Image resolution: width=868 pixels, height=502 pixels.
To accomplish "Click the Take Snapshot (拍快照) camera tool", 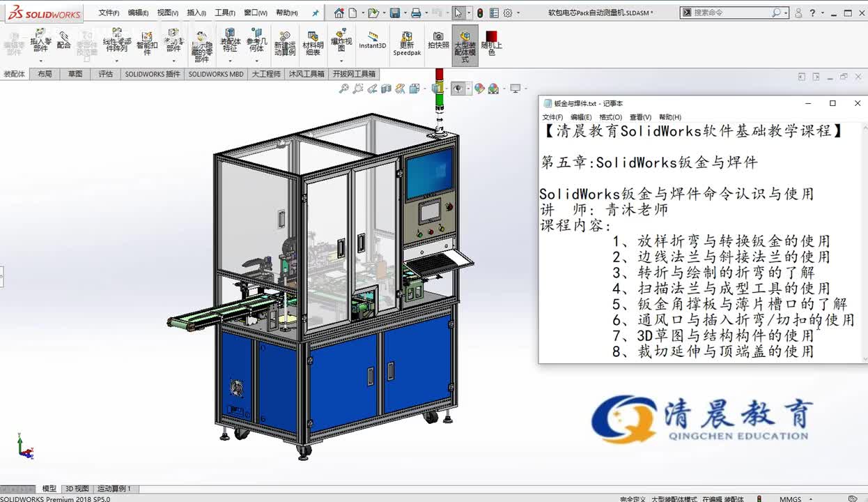I will (438, 40).
